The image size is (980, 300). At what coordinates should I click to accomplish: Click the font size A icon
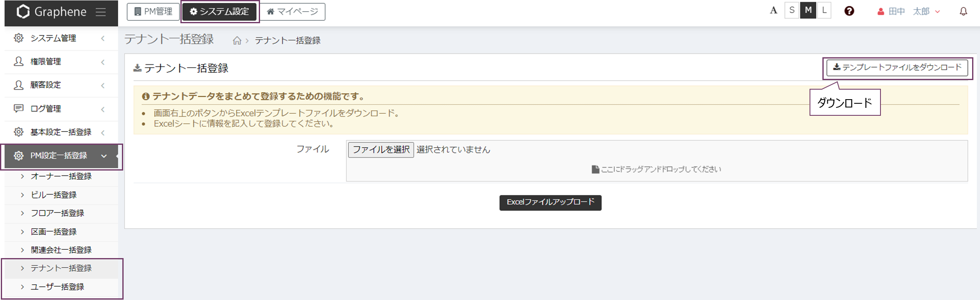(x=773, y=11)
